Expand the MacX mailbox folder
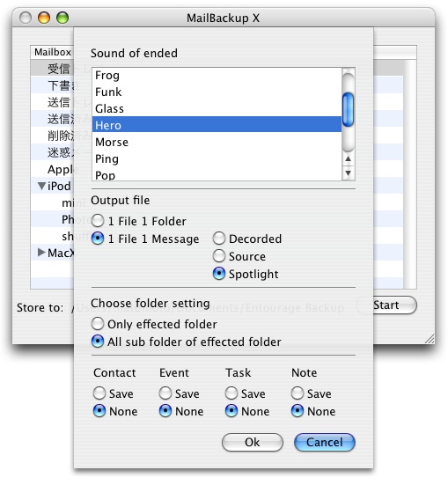This screenshot has height=485, width=448. tap(41, 252)
